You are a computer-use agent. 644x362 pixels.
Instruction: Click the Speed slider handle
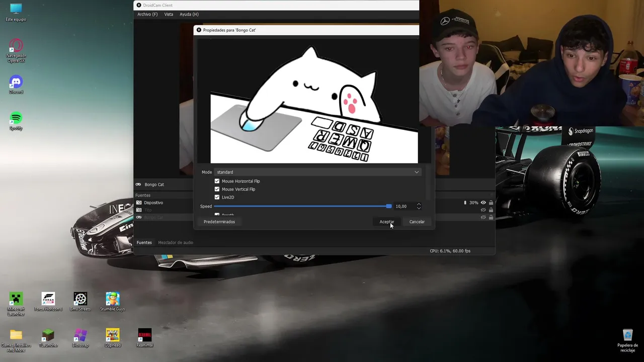pyautogui.click(x=389, y=206)
